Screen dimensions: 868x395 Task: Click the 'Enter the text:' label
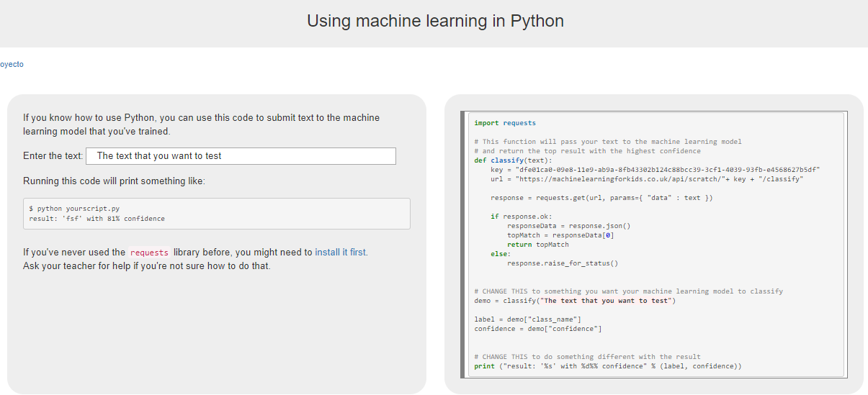tap(53, 156)
